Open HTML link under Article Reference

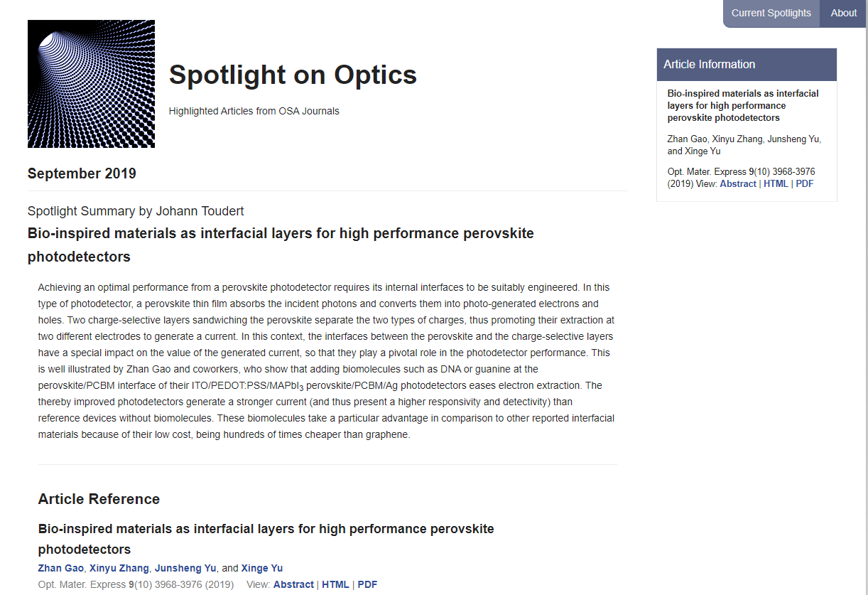(x=335, y=584)
